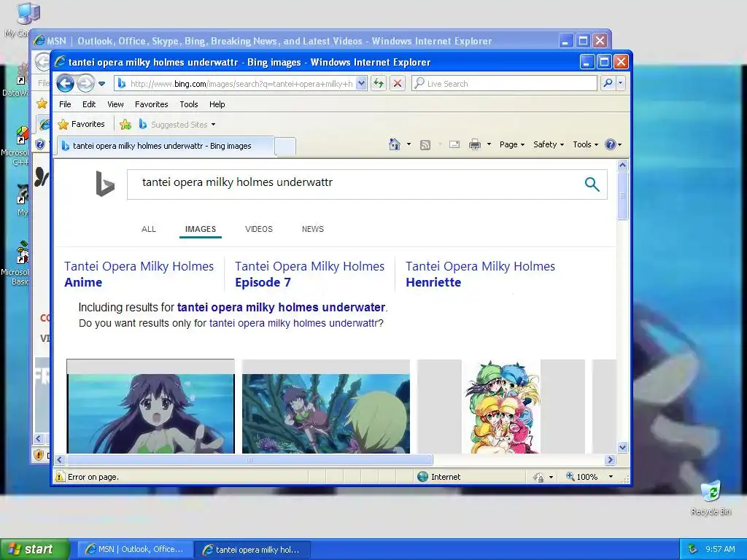
Task: Expand the address bar history dropdown
Action: 362,84
